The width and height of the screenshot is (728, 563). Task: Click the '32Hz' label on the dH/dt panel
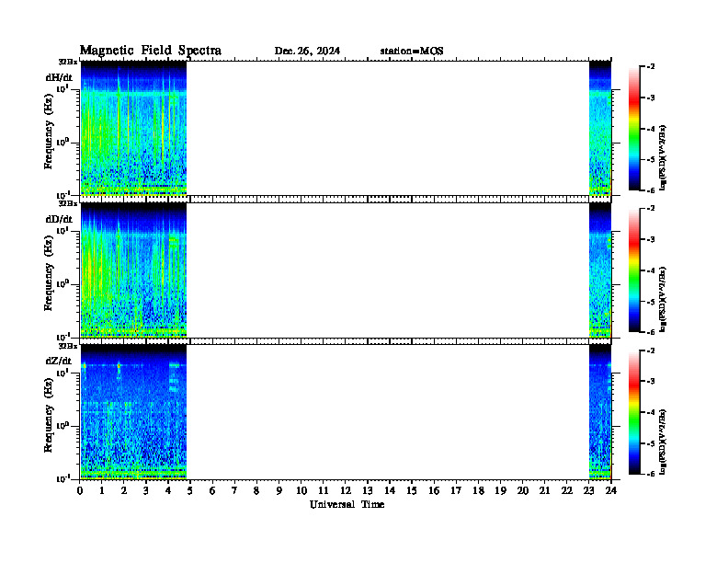click(68, 62)
